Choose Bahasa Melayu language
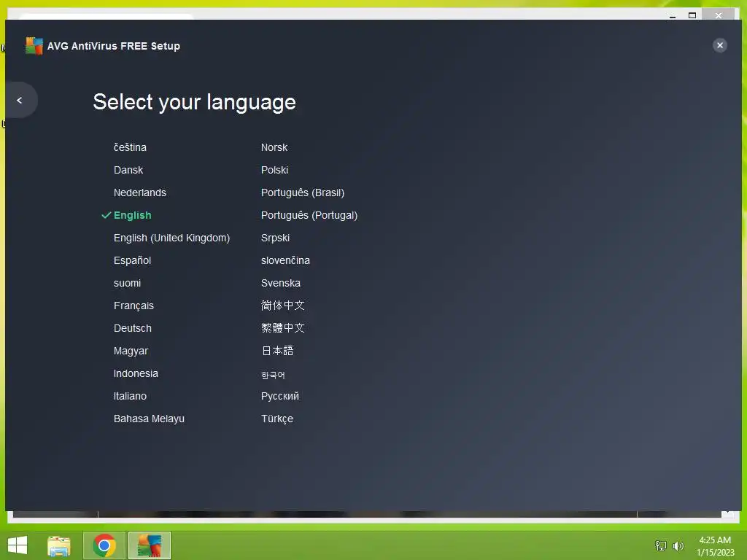The image size is (747, 560). pyautogui.click(x=149, y=419)
